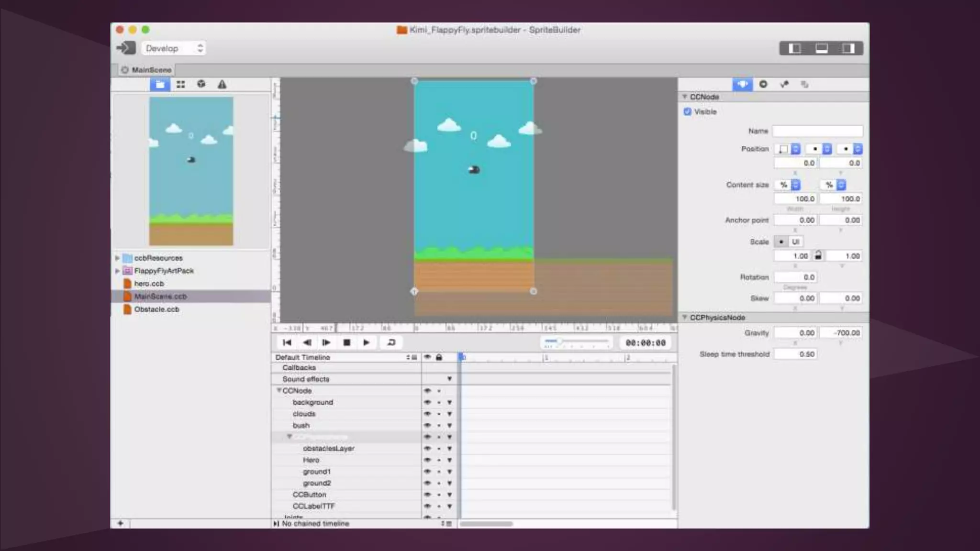Open the Develop configuration dropdown
This screenshot has height=551, width=980.
pos(173,48)
